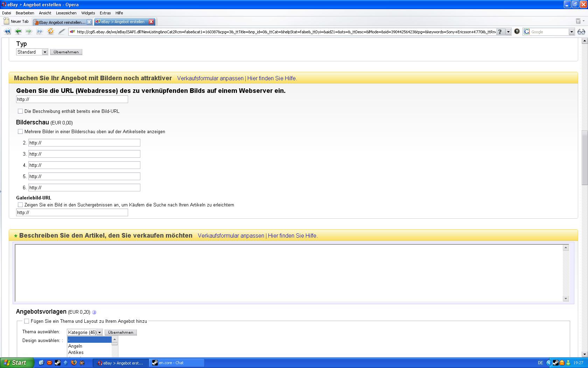Click the Bilderschau image 6 URL field
The width and height of the screenshot is (588, 368).
(x=84, y=188)
